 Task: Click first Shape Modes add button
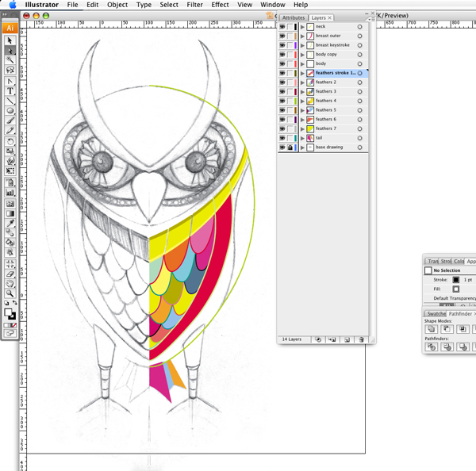pyautogui.click(x=431, y=329)
